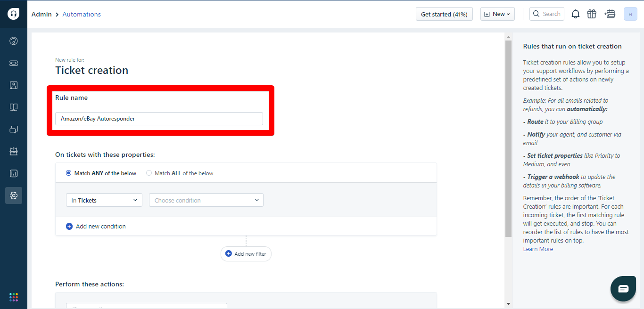The width and height of the screenshot is (644, 309).
Task: Open the Choose condition dropdown
Action: click(x=206, y=200)
